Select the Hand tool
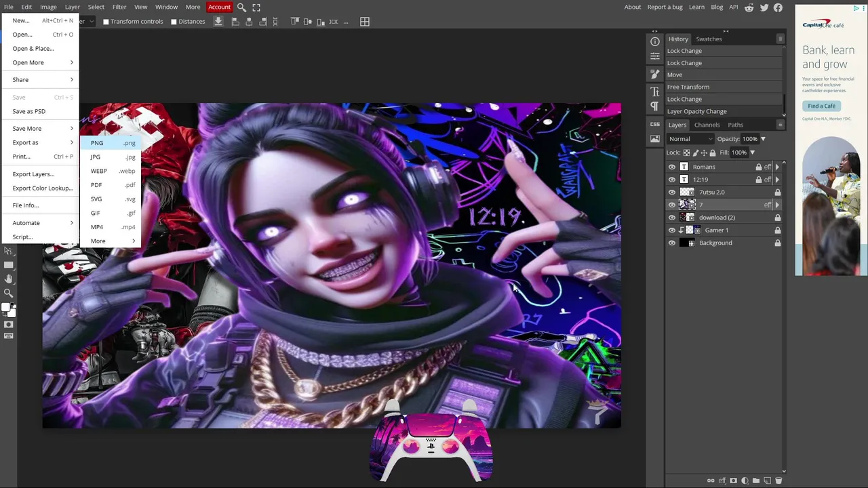868x488 pixels. (x=9, y=279)
